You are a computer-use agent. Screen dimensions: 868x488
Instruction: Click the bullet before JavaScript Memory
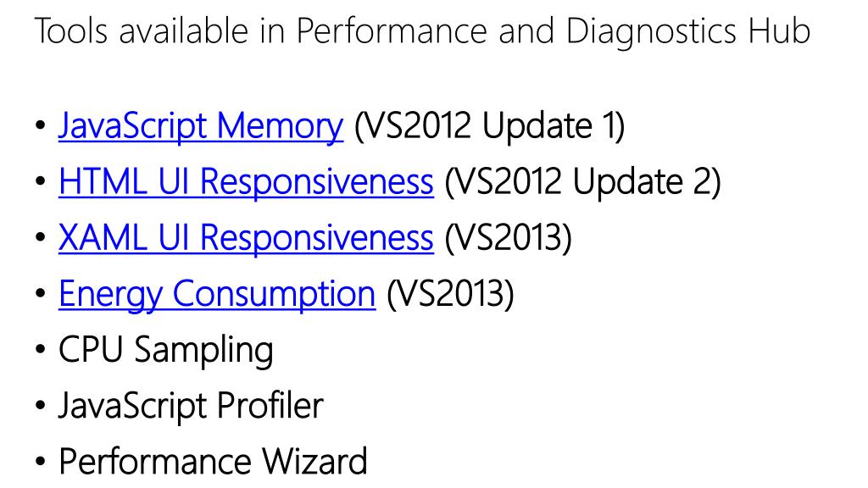point(40,125)
